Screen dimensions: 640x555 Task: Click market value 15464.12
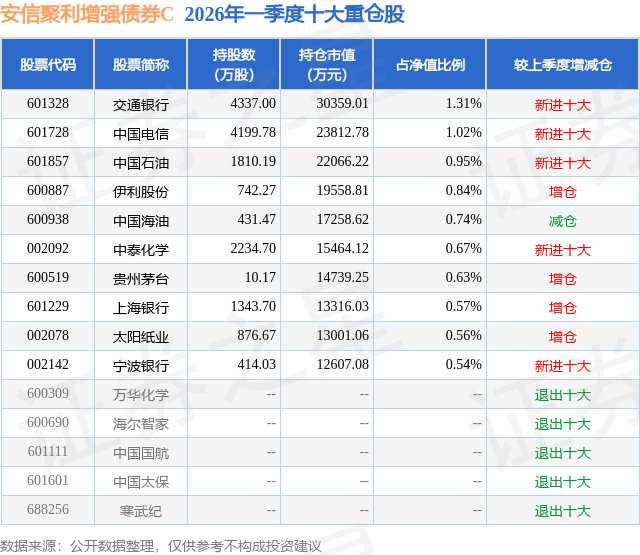point(342,249)
